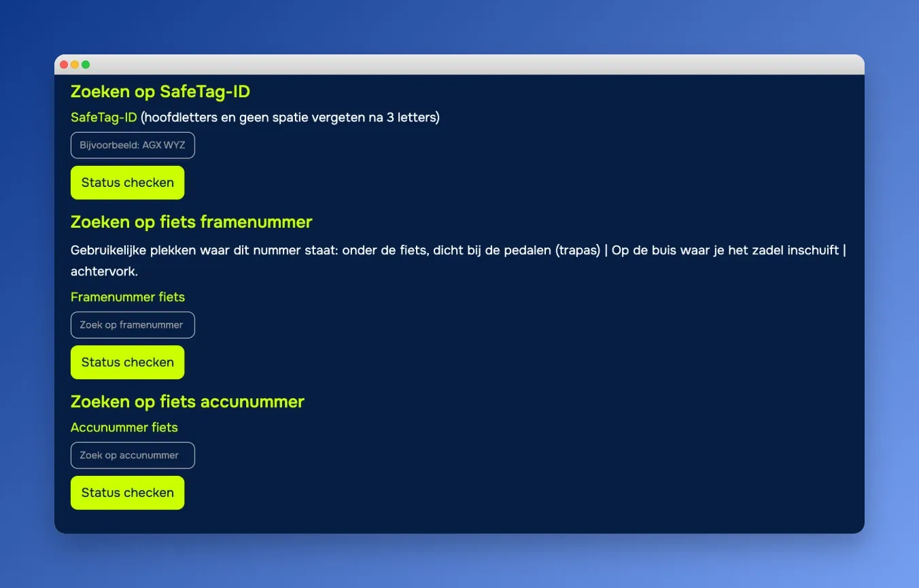Click Status checken under framenummer search
919x588 pixels.
[127, 362]
